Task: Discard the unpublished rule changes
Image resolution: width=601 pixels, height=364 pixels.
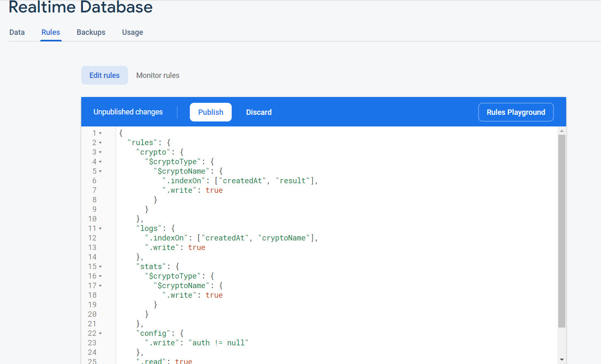Action: 259,112
